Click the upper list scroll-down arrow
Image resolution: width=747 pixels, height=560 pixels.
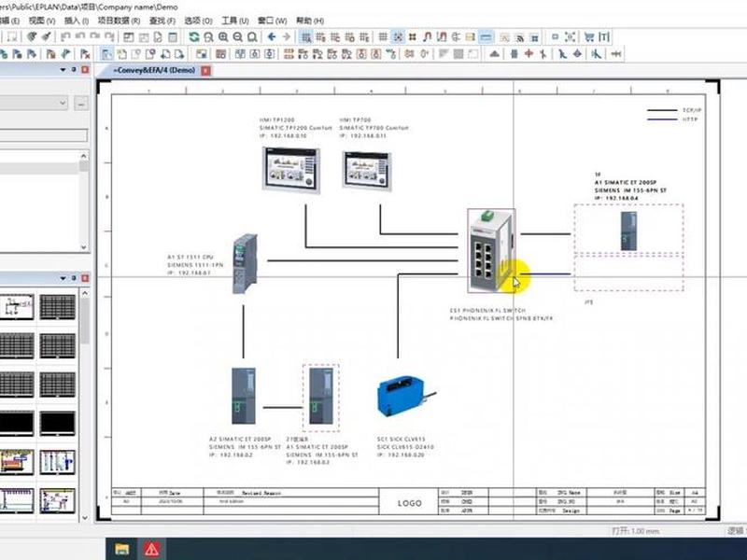(84, 246)
